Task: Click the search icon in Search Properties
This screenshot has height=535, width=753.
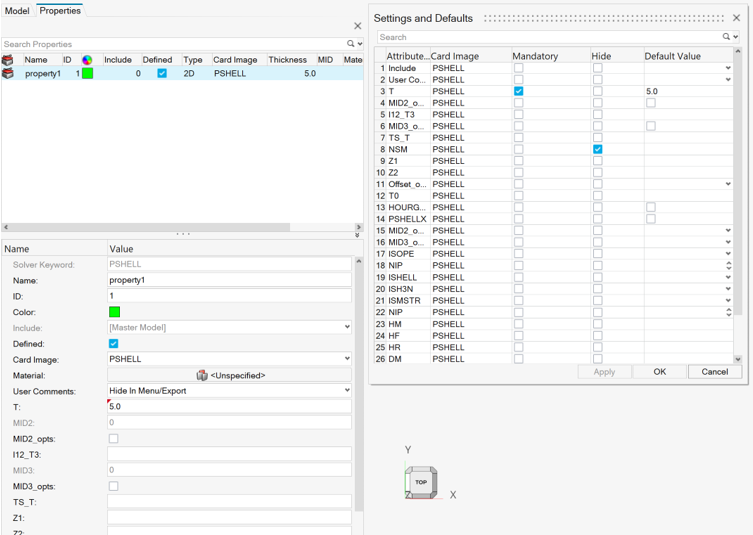Action: pyautogui.click(x=351, y=44)
